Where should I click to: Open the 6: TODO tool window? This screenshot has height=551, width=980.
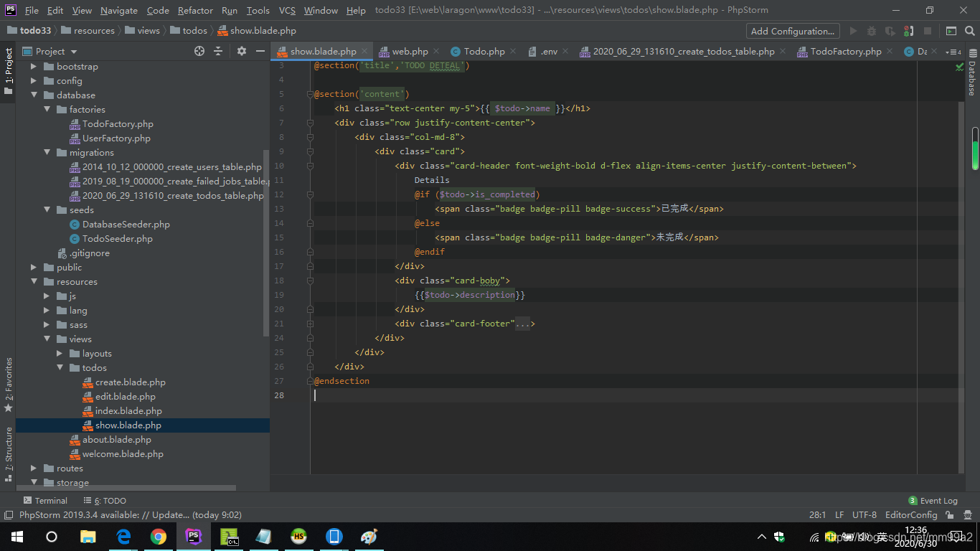click(104, 501)
